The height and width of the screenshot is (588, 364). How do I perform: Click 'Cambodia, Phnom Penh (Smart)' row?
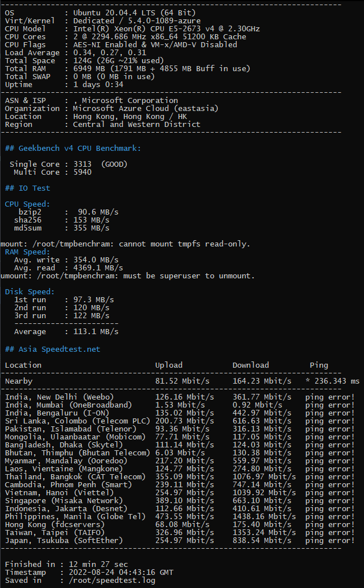(x=180, y=485)
